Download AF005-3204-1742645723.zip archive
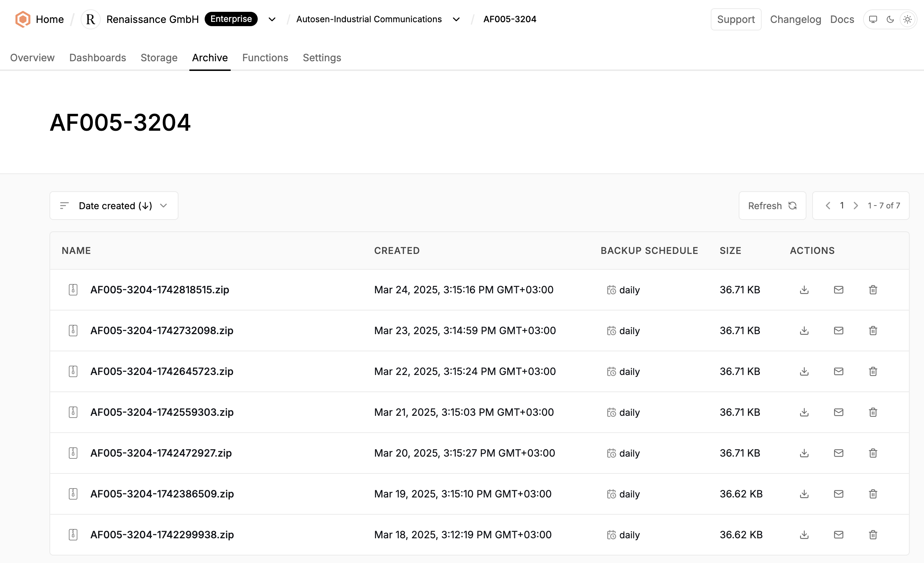 pyautogui.click(x=804, y=371)
